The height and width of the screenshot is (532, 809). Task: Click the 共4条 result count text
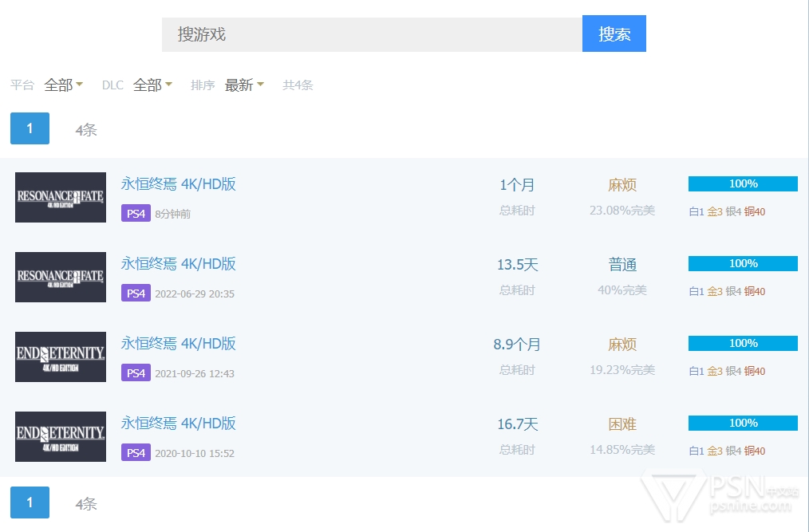pyautogui.click(x=298, y=85)
